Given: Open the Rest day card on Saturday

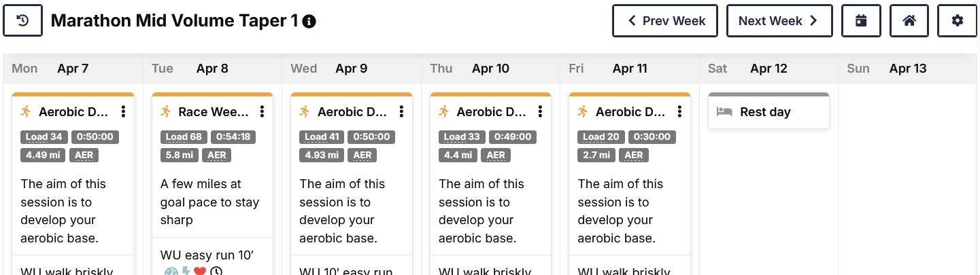Looking at the screenshot, I should 765,112.
